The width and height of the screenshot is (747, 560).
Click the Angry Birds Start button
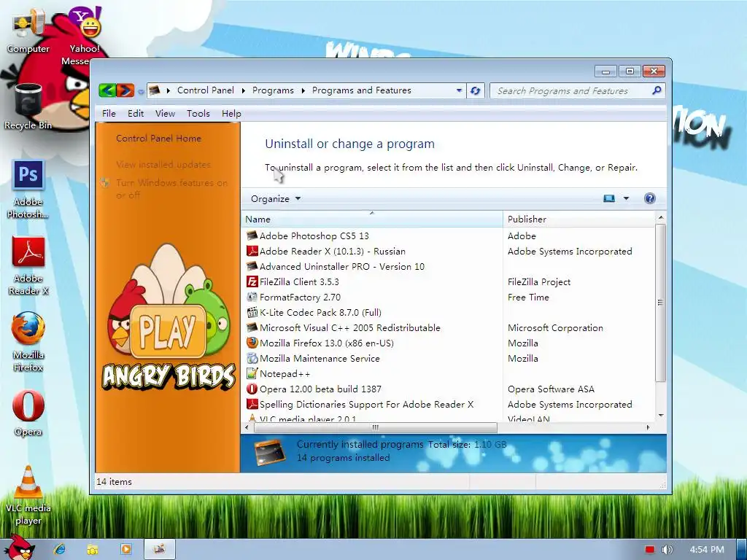(20, 548)
